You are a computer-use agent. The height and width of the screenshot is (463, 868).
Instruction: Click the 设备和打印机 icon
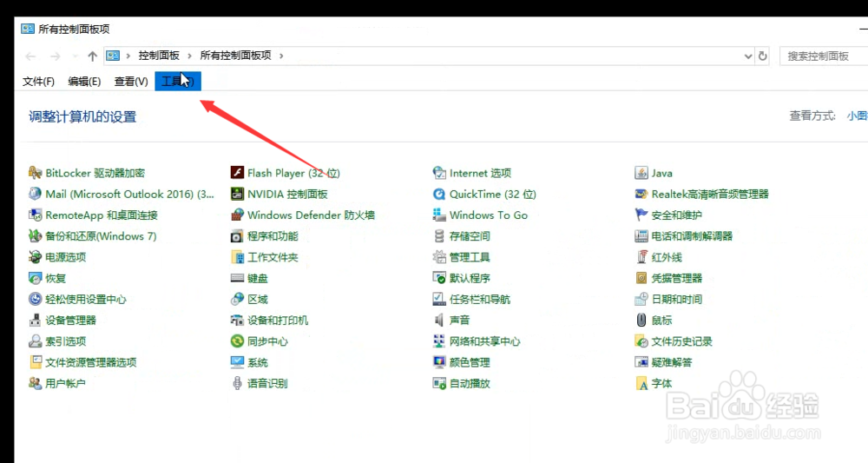(x=237, y=321)
